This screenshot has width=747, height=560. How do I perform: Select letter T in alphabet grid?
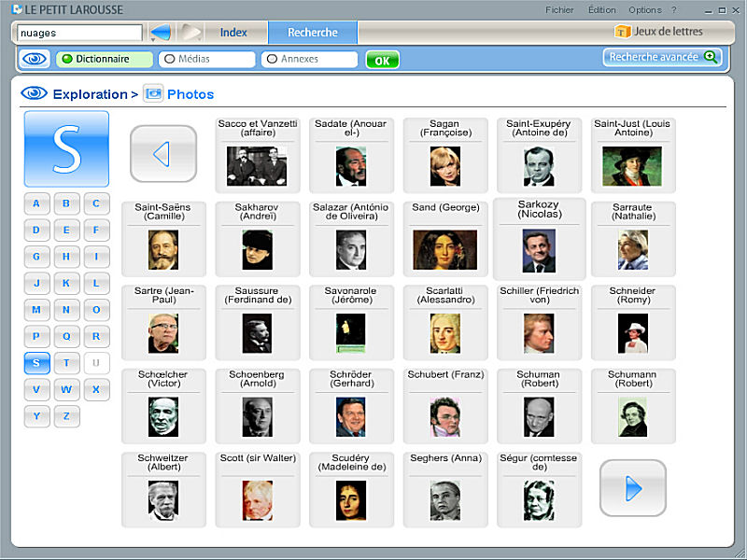[66, 363]
